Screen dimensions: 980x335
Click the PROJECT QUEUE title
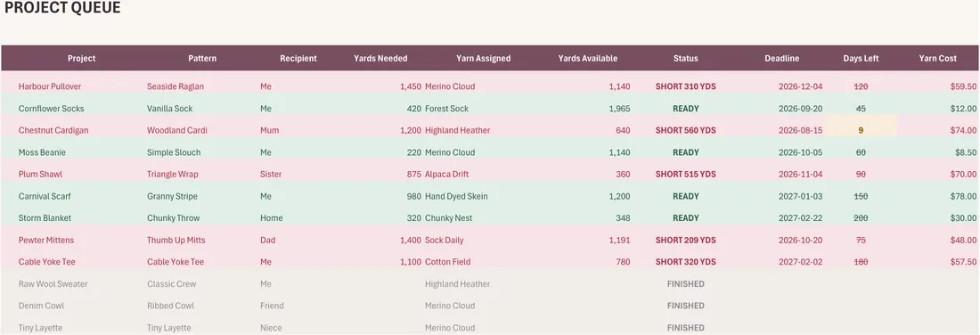[x=62, y=8]
